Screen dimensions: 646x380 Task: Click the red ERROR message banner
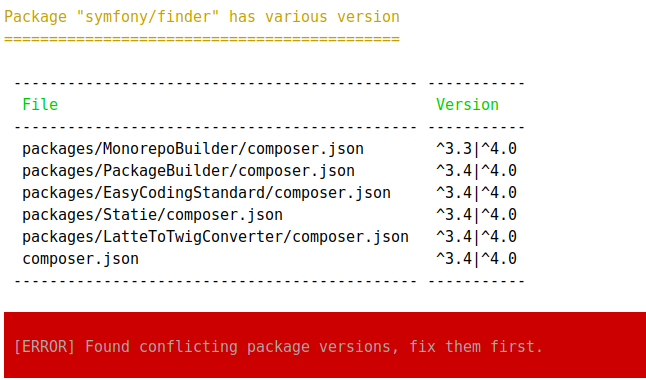point(325,345)
